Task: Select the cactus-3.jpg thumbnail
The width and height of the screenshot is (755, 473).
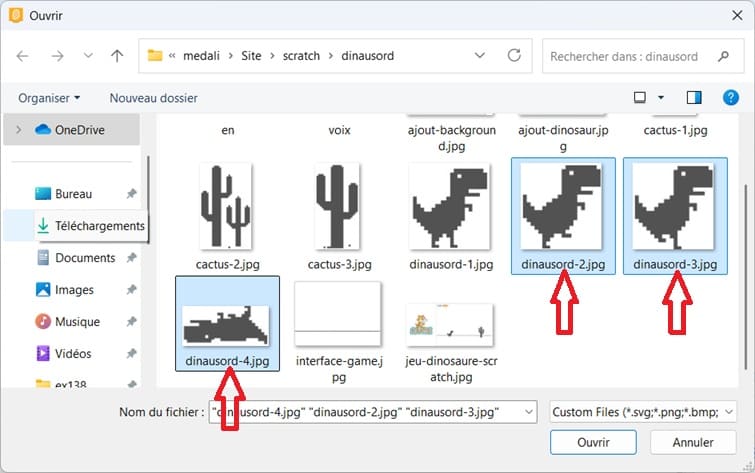Action: (x=337, y=206)
